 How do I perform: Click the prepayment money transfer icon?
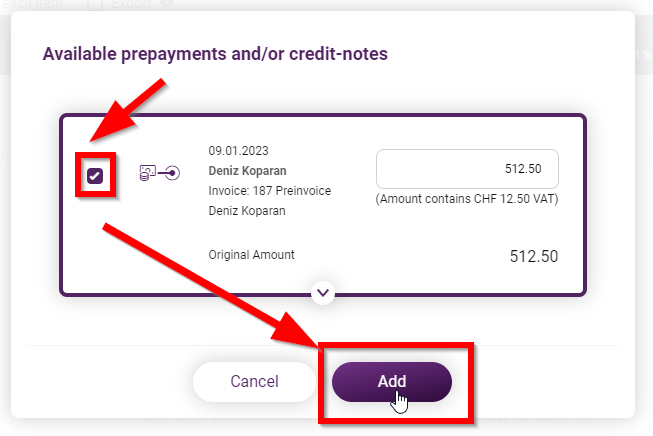coord(160,173)
